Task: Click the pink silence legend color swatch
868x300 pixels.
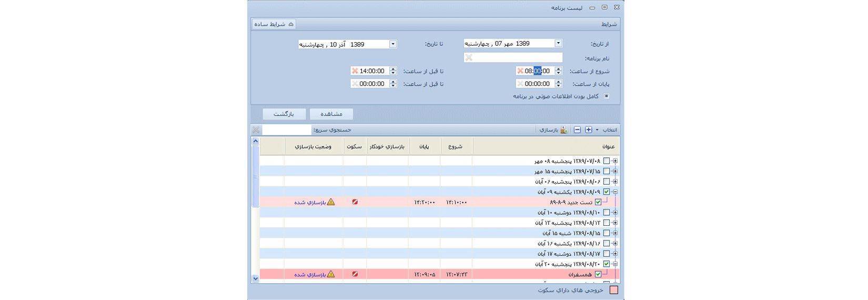Action: [x=613, y=290]
